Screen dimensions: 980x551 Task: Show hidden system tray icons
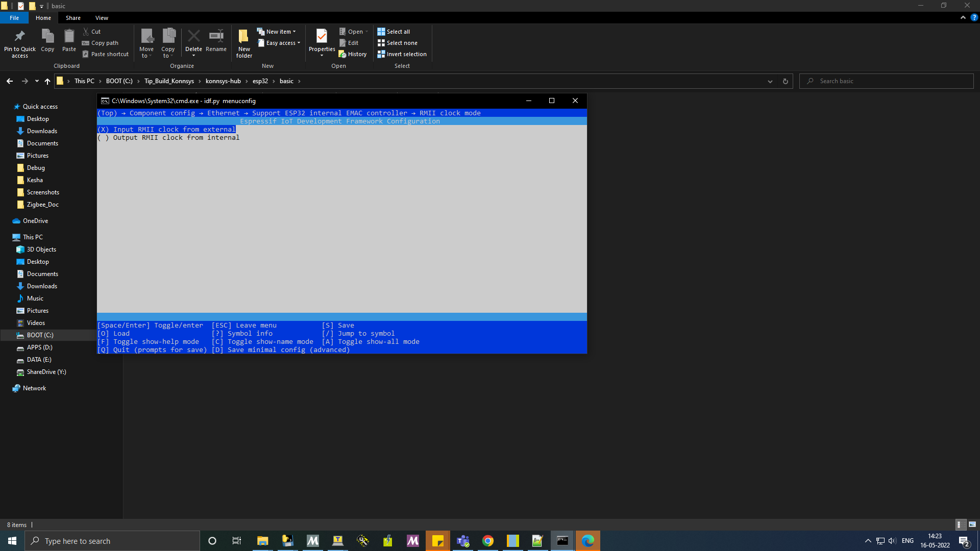868,541
